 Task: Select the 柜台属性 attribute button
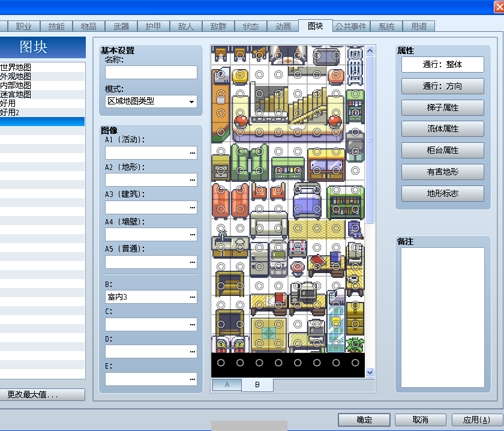(x=443, y=150)
